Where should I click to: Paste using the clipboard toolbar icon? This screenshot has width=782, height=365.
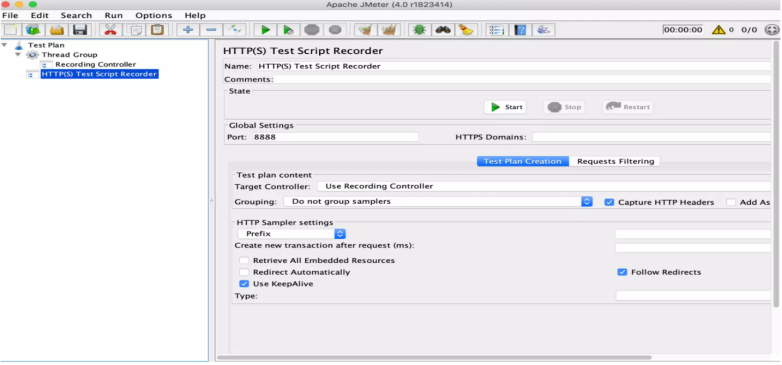[157, 30]
